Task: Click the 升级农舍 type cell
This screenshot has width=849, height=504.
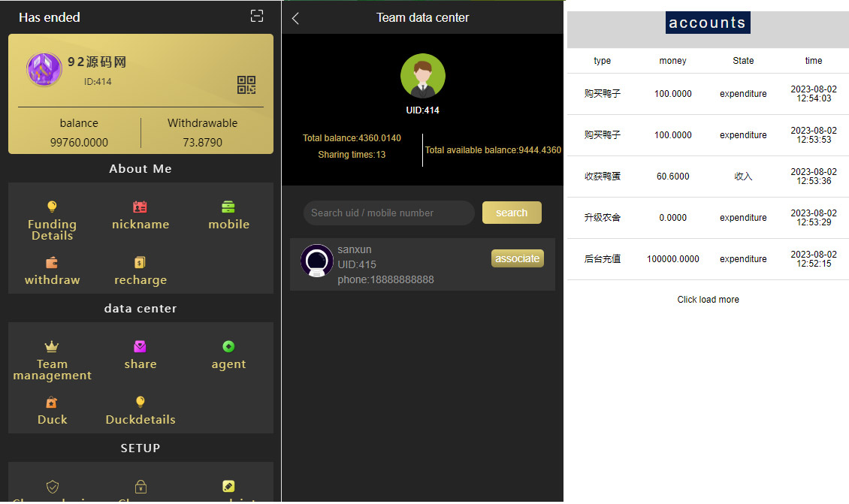Action: (x=602, y=218)
